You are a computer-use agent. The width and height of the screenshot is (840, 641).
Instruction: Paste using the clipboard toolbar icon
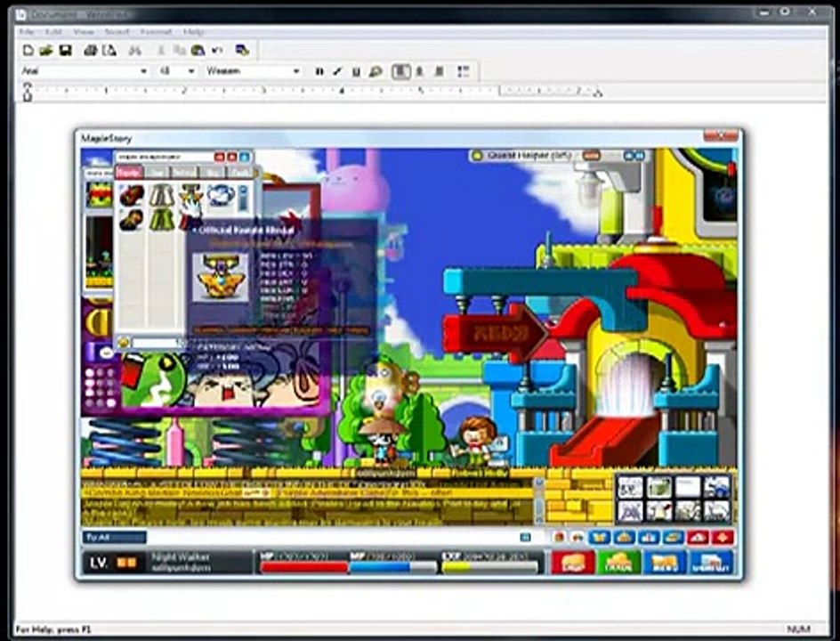click(x=198, y=51)
